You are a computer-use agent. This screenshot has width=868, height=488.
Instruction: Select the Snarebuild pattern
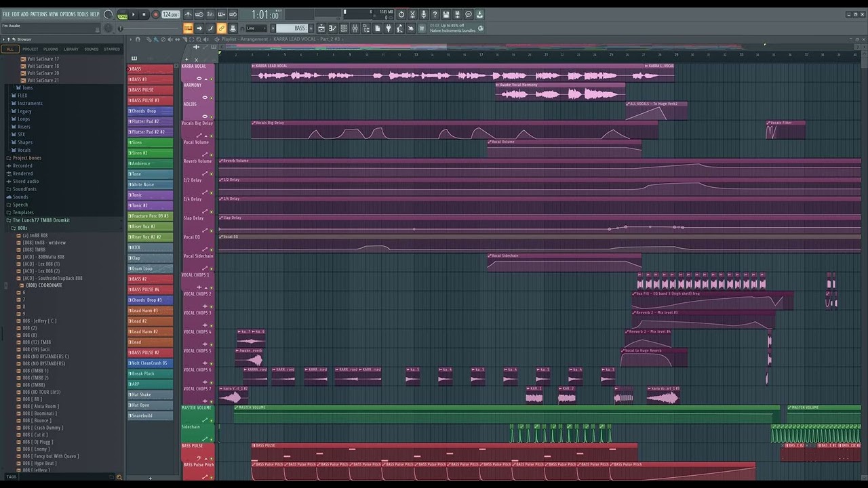(151, 415)
